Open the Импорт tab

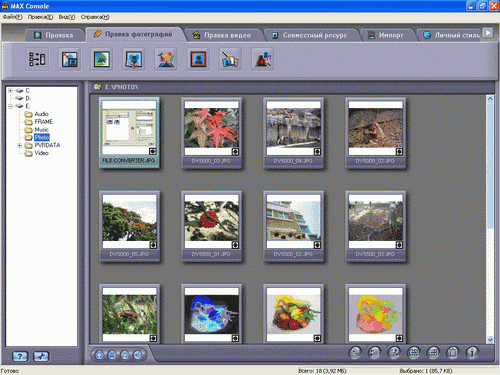(386, 35)
